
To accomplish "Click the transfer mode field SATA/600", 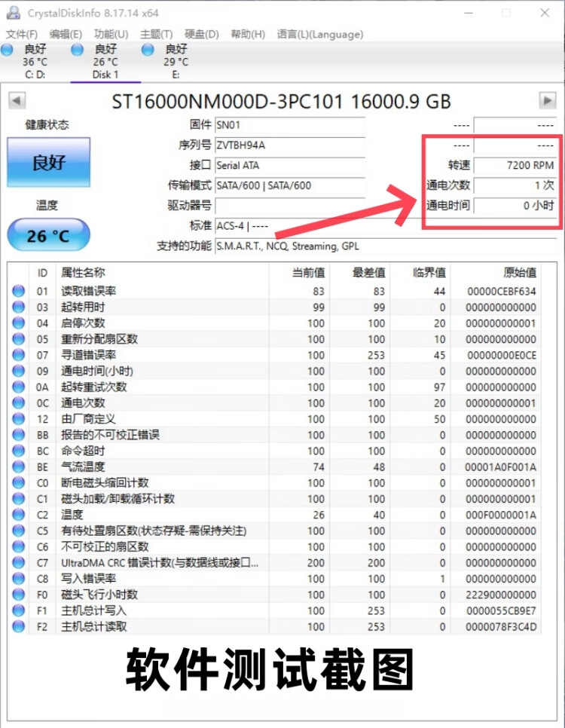I will tap(290, 185).
